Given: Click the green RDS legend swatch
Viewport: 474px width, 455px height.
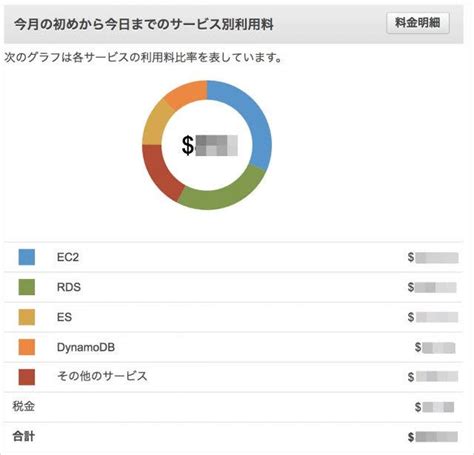Looking at the screenshot, I should pyautogui.click(x=27, y=287).
